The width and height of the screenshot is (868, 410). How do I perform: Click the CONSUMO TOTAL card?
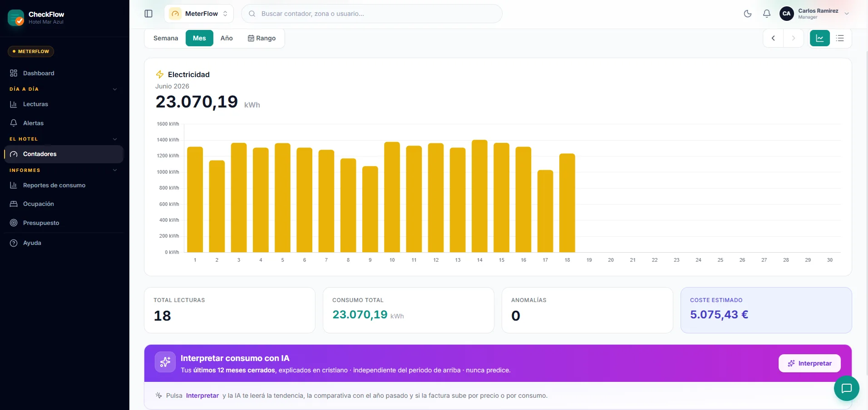[409, 310]
